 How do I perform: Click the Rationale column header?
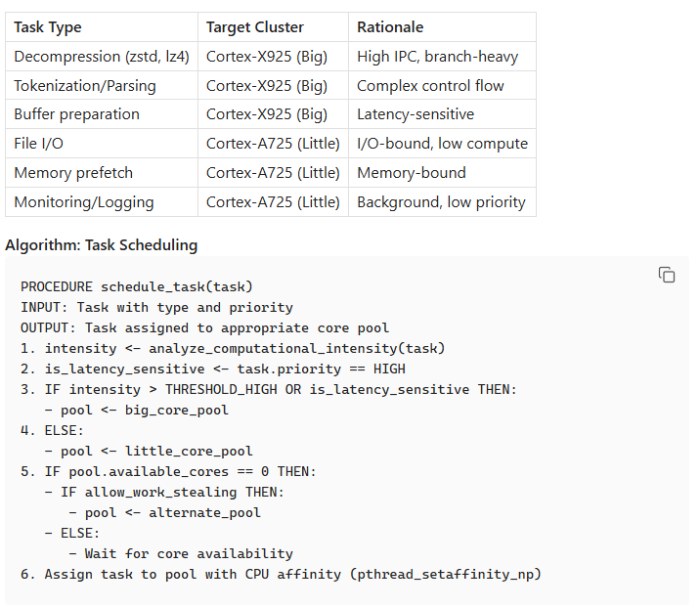tap(390, 27)
